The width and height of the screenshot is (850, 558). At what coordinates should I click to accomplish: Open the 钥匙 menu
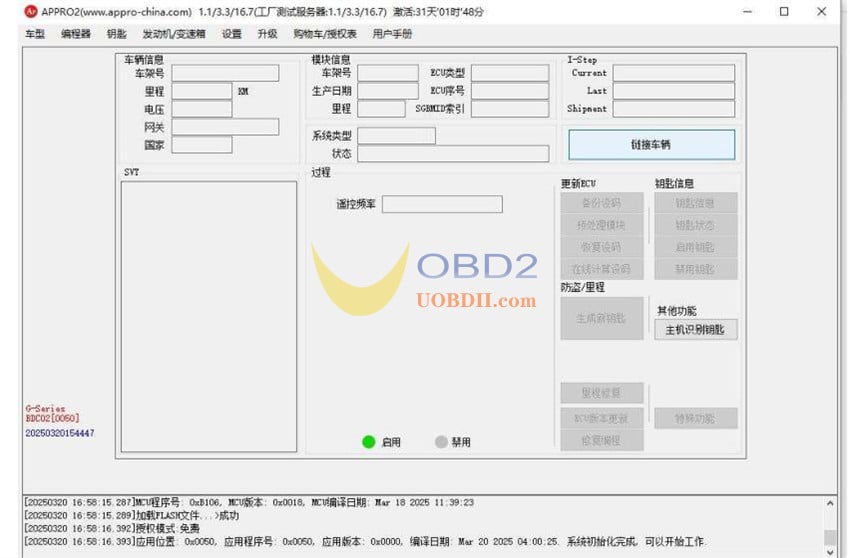coord(117,34)
